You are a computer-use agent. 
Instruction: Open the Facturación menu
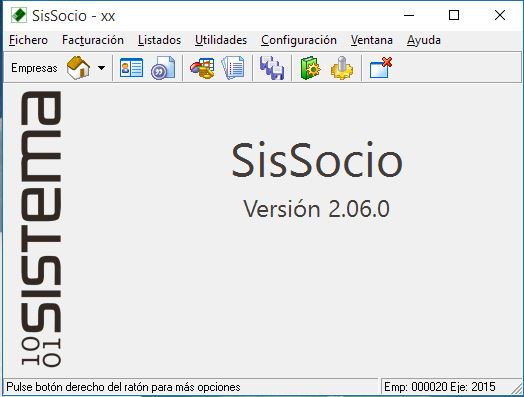click(x=93, y=40)
